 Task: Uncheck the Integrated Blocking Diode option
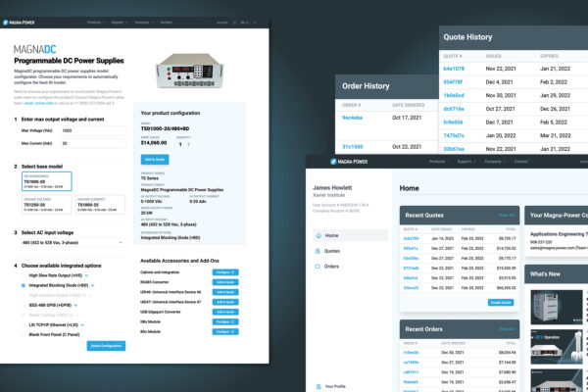click(24, 285)
